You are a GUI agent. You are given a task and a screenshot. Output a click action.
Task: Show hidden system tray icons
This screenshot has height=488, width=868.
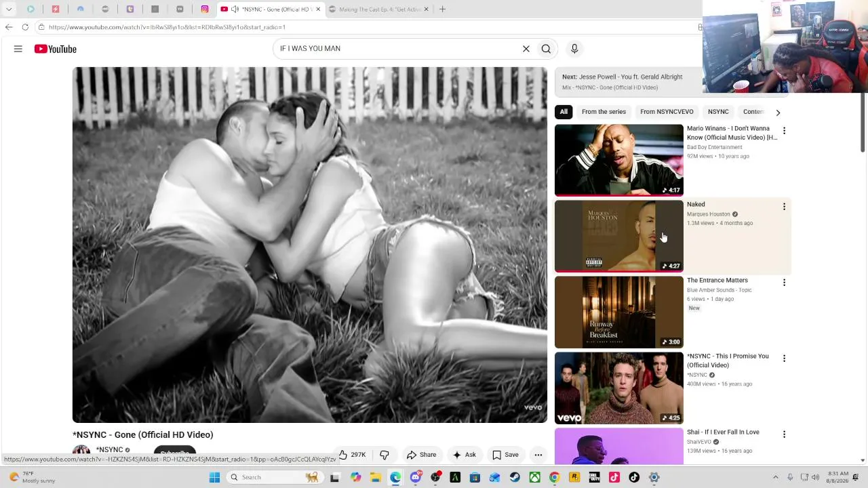point(775,477)
